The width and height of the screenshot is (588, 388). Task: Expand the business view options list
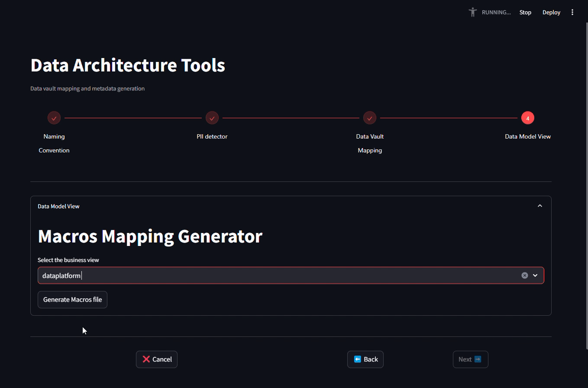point(535,275)
